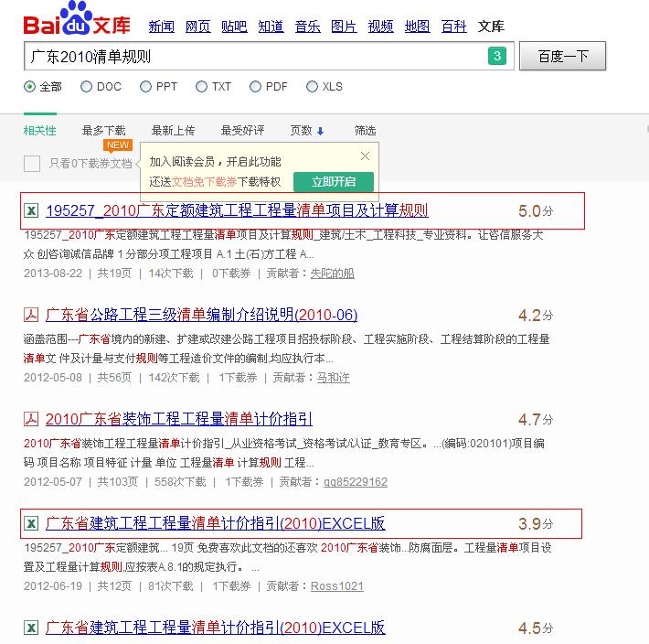Click the 百度一下 search button
The width and height of the screenshot is (649, 644).
562,56
